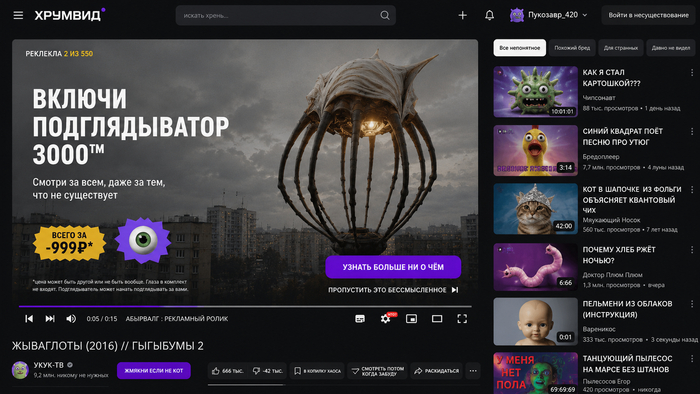Dislike the video with -42 тыс.
This screenshot has width=700, height=394.
coord(267,371)
